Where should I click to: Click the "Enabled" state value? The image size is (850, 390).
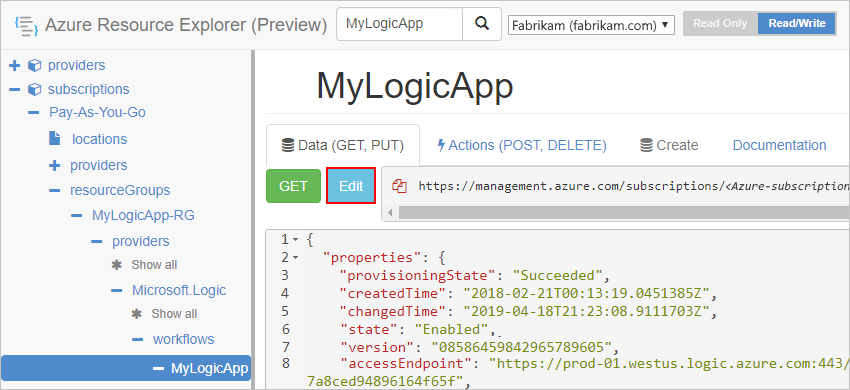(x=451, y=329)
